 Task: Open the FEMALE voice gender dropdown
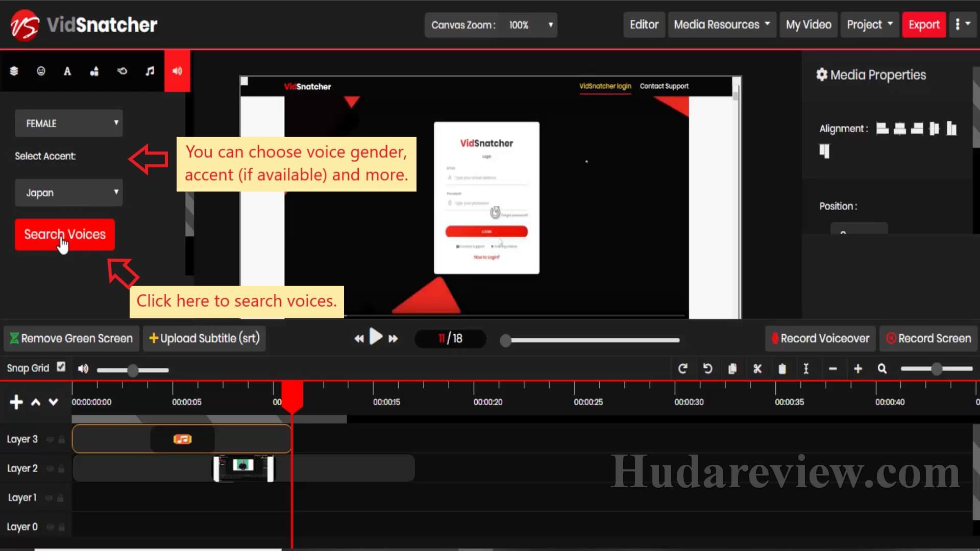point(69,123)
